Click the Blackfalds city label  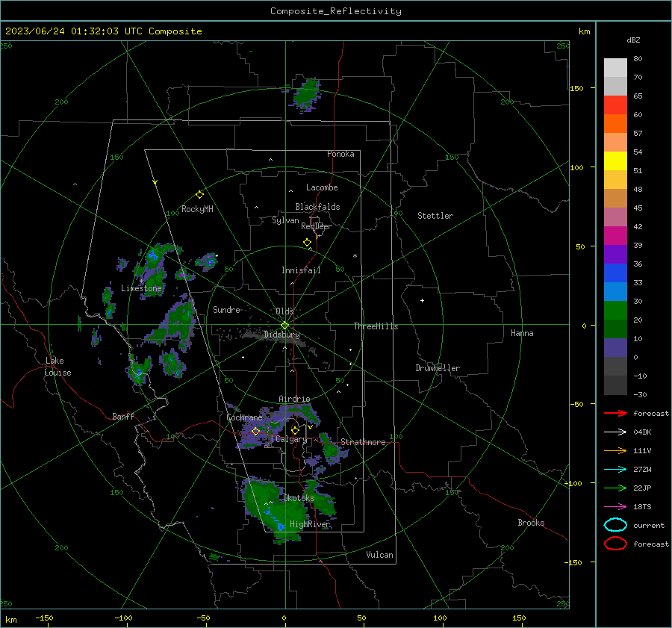point(317,207)
